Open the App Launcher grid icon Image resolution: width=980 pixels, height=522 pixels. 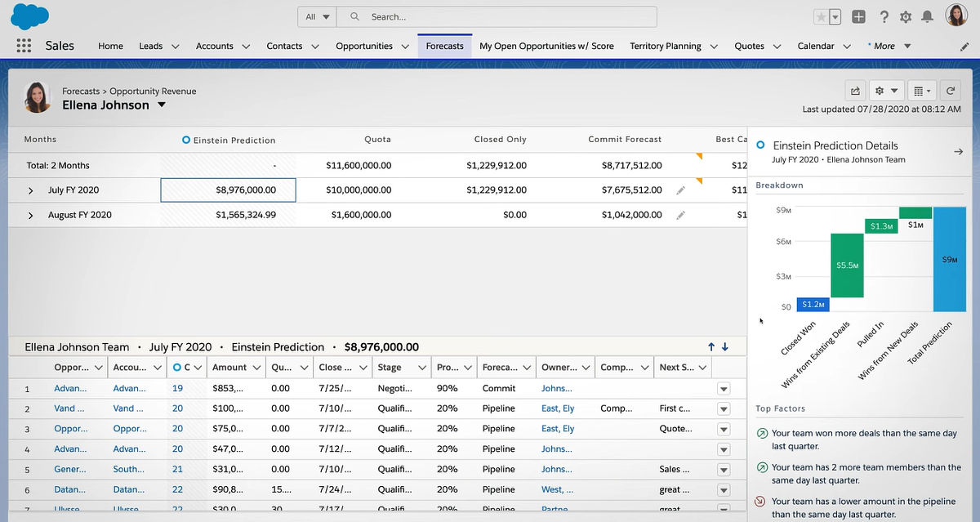[24, 46]
